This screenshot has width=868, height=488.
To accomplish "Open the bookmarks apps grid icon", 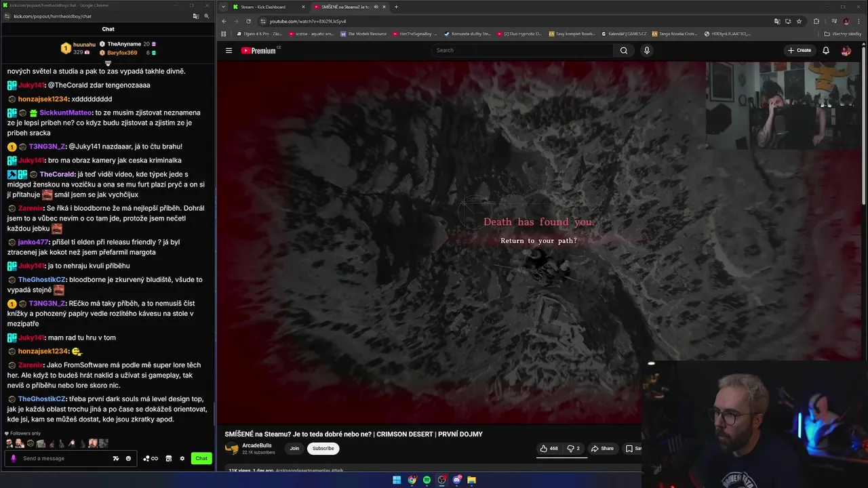I will point(223,34).
